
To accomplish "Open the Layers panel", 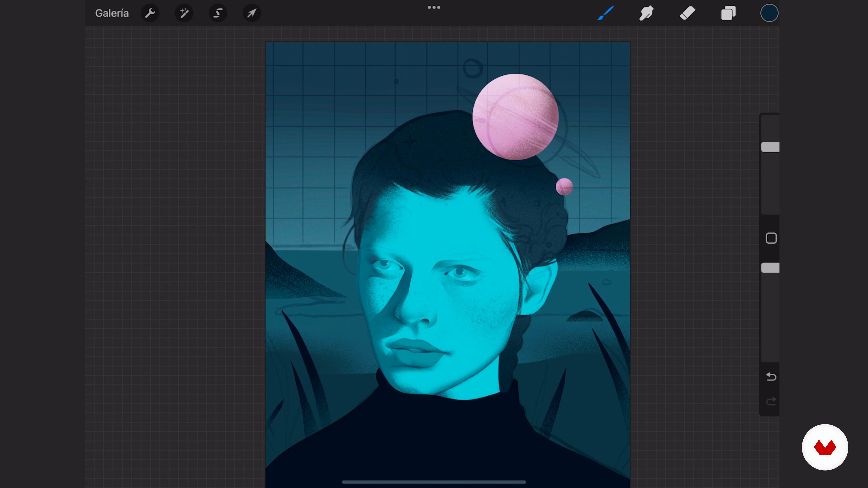I will tap(728, 13).
